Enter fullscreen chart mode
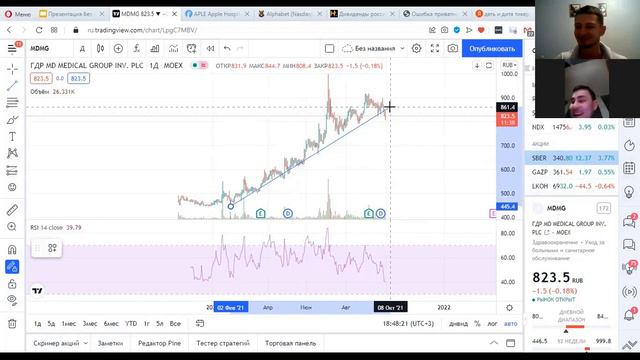640x360 pixels. 435,49
